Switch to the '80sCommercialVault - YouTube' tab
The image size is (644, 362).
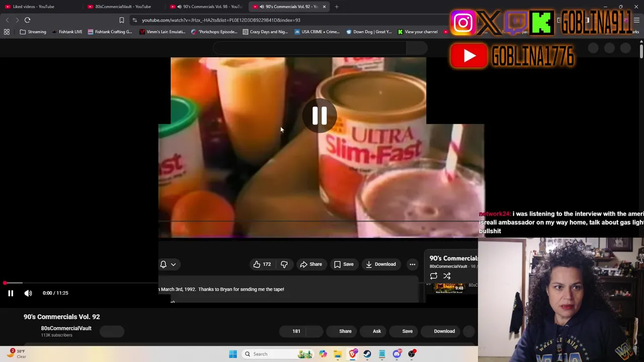(x=123, y=7)
